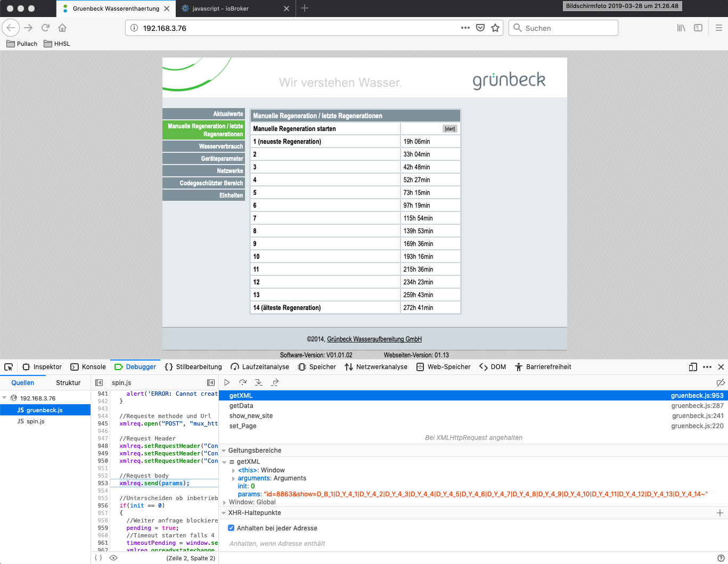
Task: Open the Library bookshelf icon
Action: click(681, 28)
